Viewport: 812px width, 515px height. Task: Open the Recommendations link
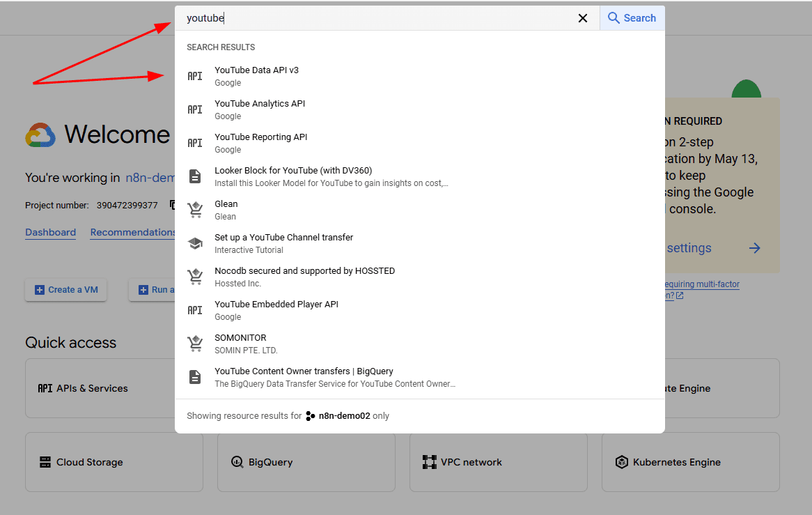point(132,233)
